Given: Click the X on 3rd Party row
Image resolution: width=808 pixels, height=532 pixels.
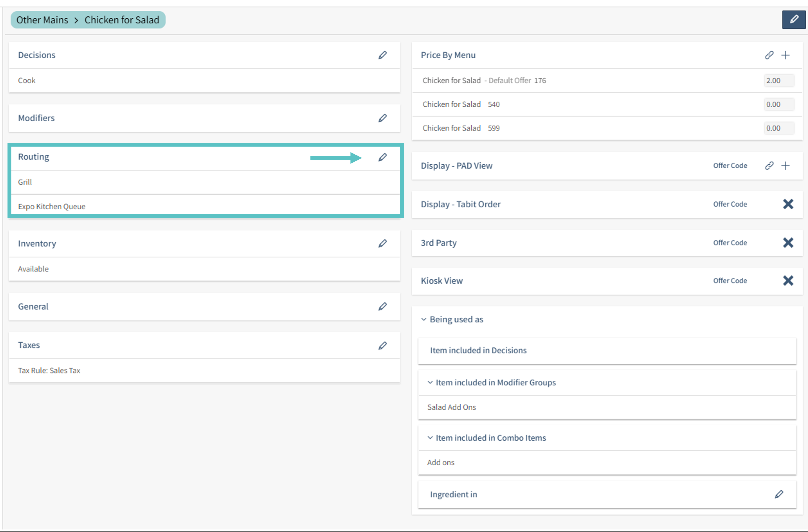Looking at the screenshot, I should coord(788,243).
